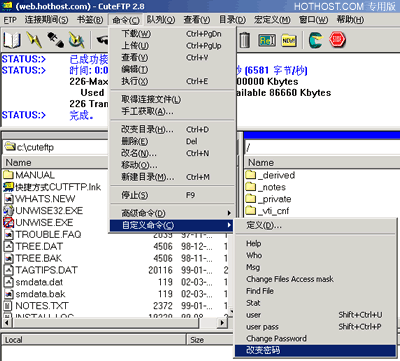
Task: Open the 队列(Q) queue menu
Action: click(x=161, y=20)
